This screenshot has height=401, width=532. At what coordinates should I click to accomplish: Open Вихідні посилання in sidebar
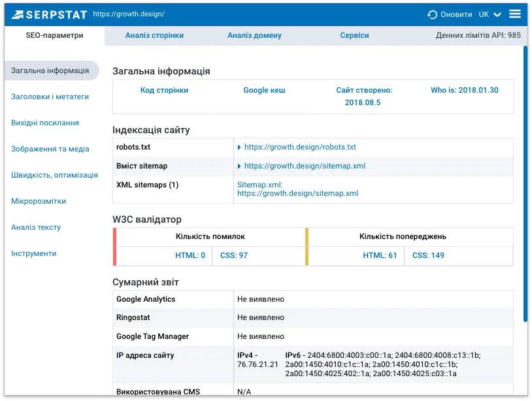tap(45, 123)
